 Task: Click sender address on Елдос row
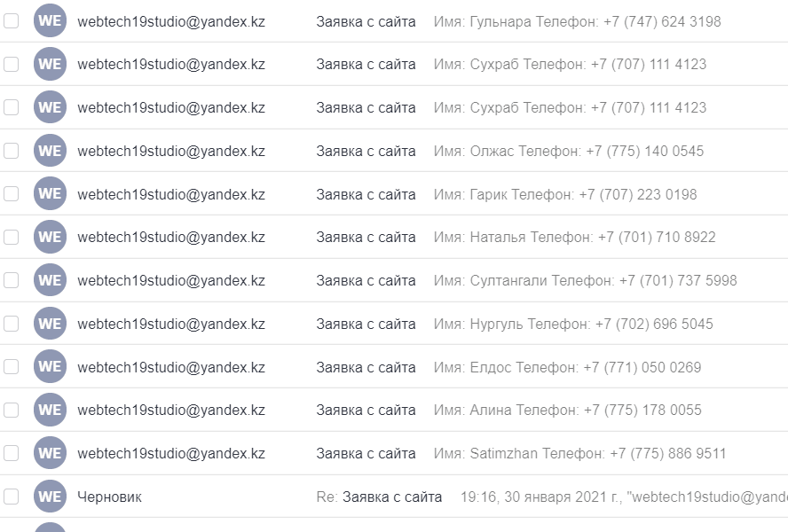click(171, 367)
